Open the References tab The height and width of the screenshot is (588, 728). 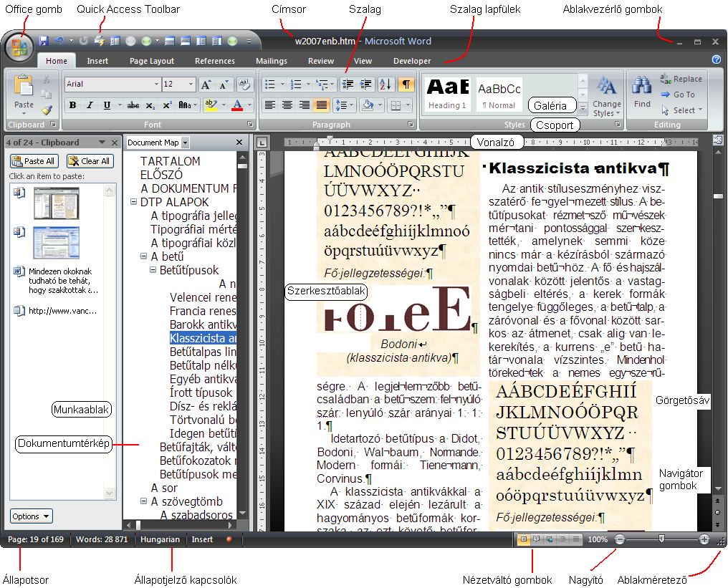click(215, 61)
